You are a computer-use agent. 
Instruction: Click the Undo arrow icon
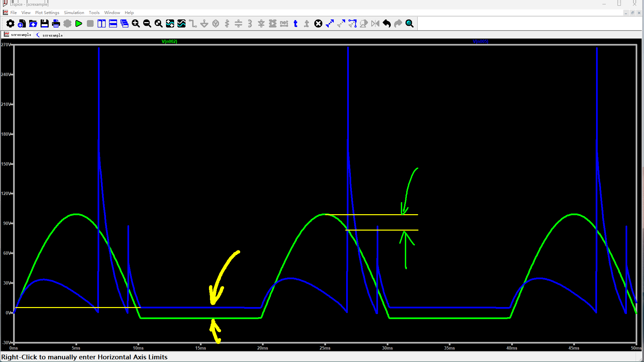pos(387,23)
